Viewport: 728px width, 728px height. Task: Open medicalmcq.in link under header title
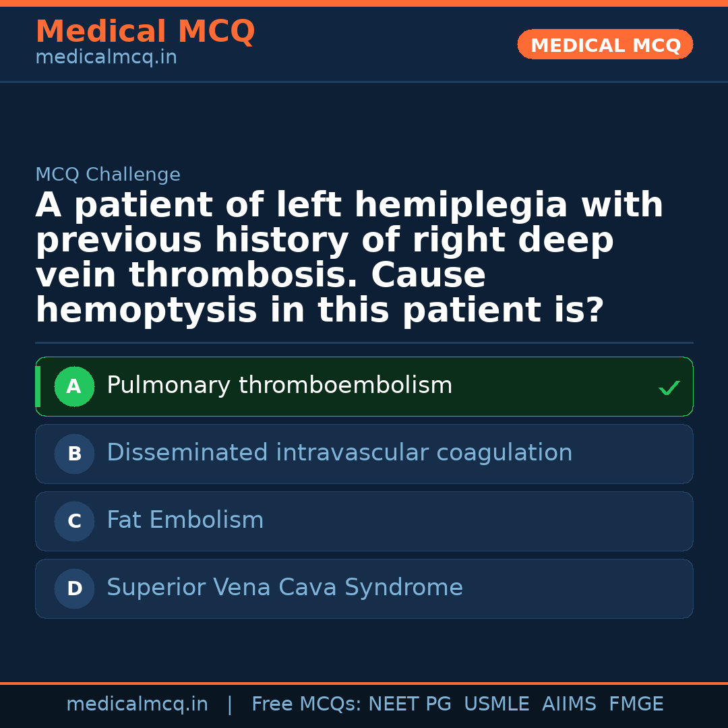coord(106,58)
